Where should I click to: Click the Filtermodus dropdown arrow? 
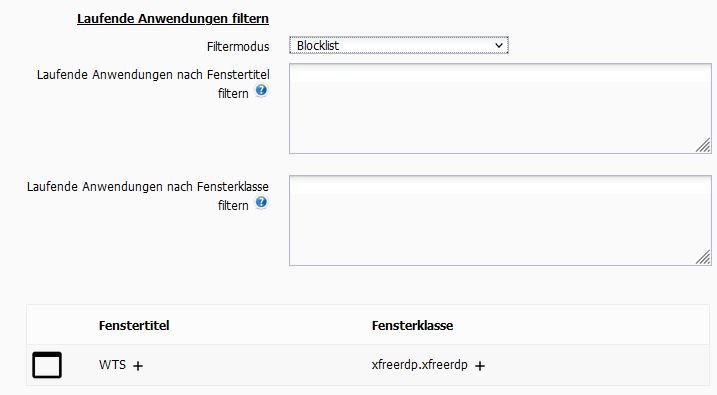(499, 45)
